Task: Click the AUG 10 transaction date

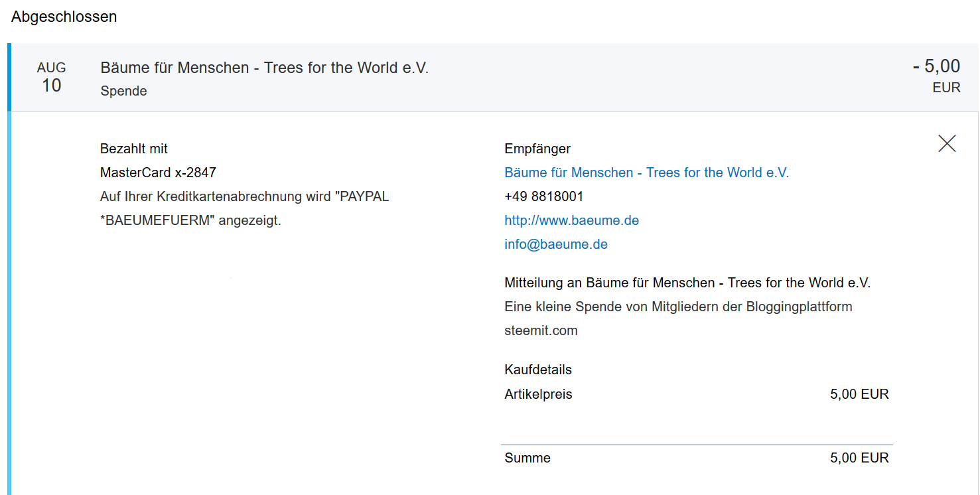Action: coord(51,77)
